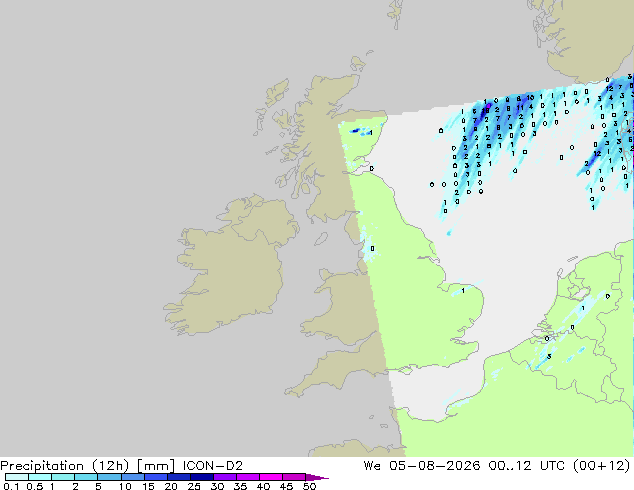The height and width of the screenshot is (490, 634).
Task: Click the '(00+12)' forecast offset text
Action: pyautogui.click(x=601, y=466)
